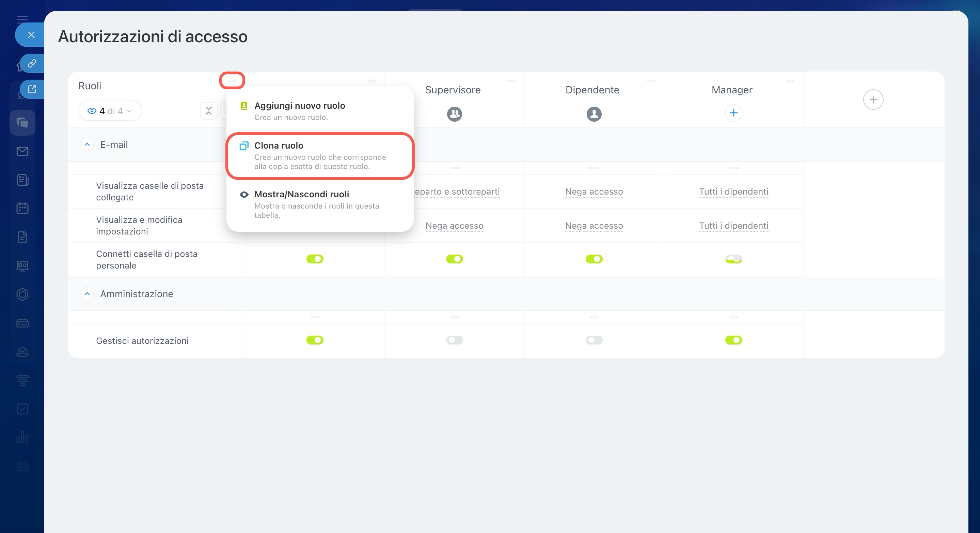Collapse the E-mail section

(x=87, y=145)
